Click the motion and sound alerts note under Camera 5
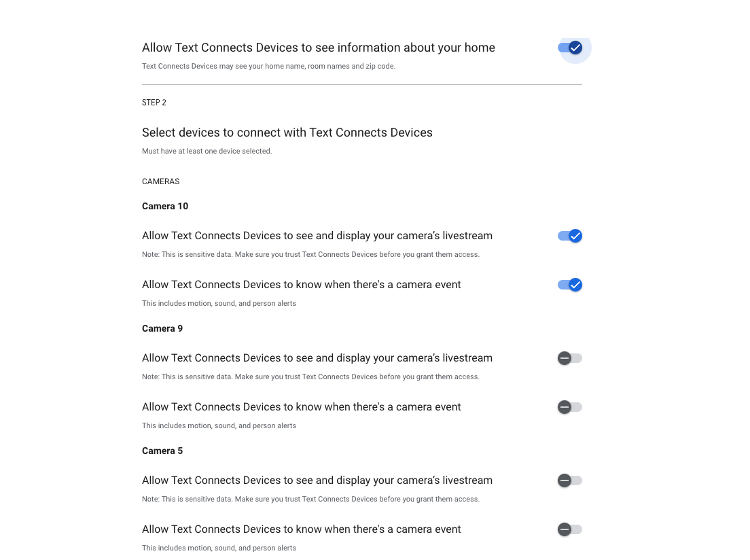This screenshot has height=560, width=750. point(219,548)
